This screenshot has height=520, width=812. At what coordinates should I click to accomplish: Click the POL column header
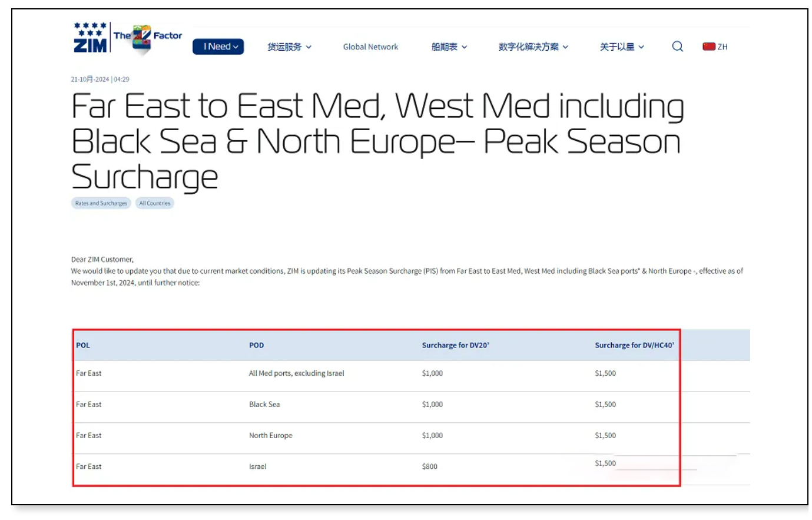coord(83,345)
